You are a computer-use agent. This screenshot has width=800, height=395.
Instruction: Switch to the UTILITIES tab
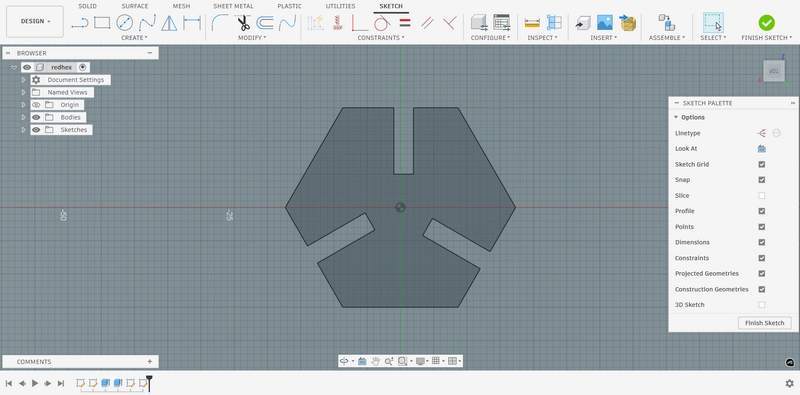(340, 6)
